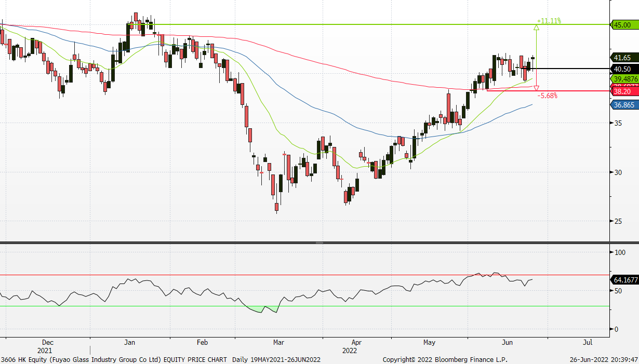Click the 64.1677 RSI value label
The image size is (639, 364).
(x=625, y=280)
